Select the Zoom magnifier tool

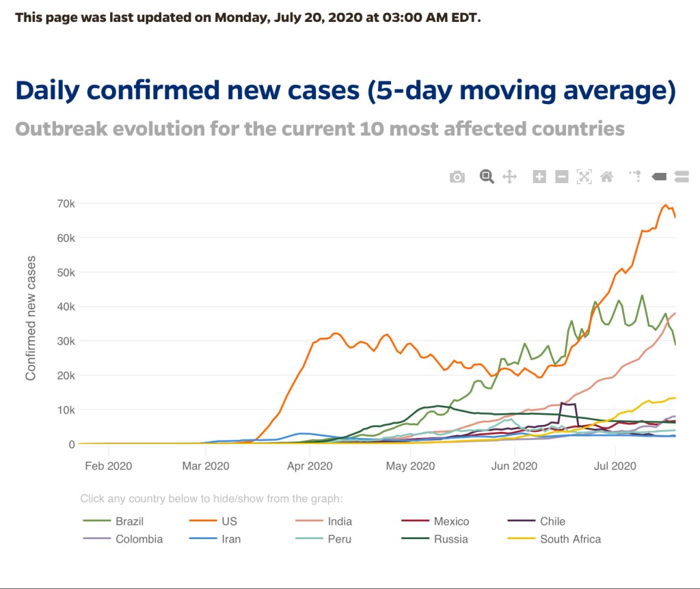pos(487,177)
